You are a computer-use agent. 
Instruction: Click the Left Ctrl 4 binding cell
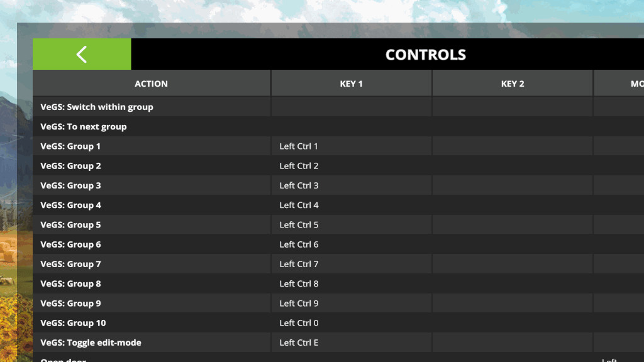[x=351, y=205]
